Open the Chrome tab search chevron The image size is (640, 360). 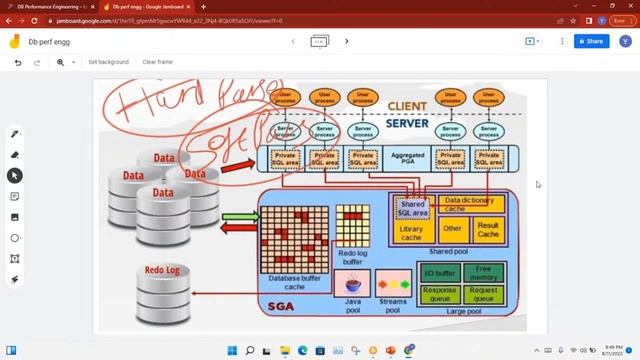click(576, 6)
